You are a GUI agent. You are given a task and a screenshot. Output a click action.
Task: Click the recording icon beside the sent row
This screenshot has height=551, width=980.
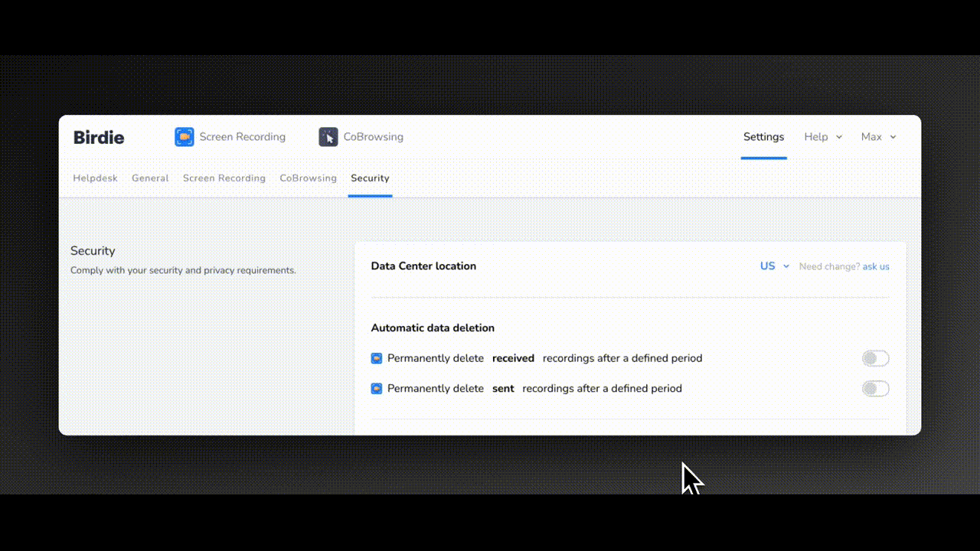pos(377,389)
